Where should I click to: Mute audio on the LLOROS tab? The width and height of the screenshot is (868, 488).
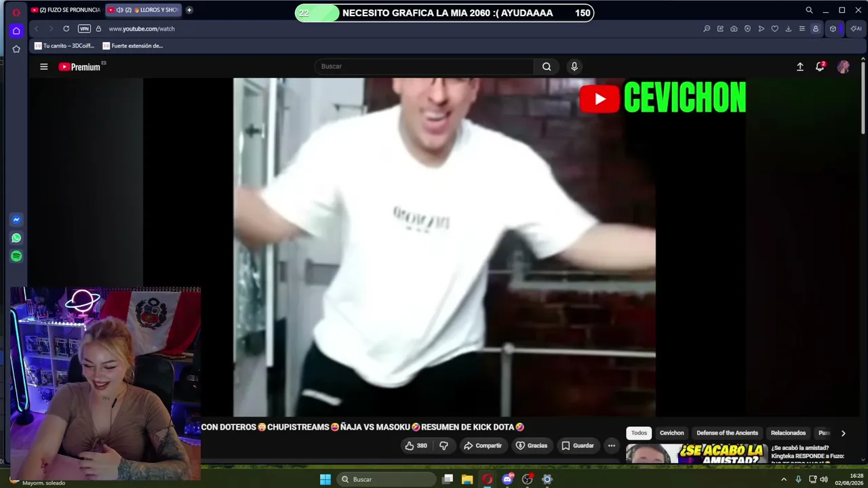[119, 10]
